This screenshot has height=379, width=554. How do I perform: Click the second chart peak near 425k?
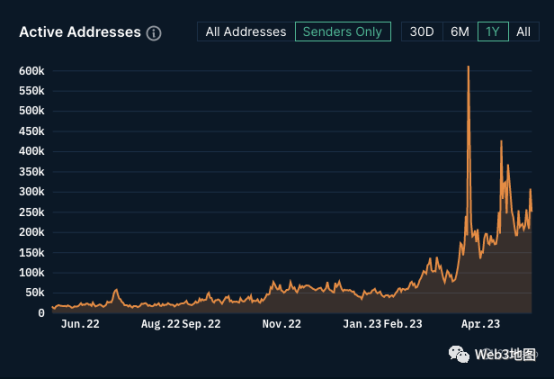click(501, 141)
